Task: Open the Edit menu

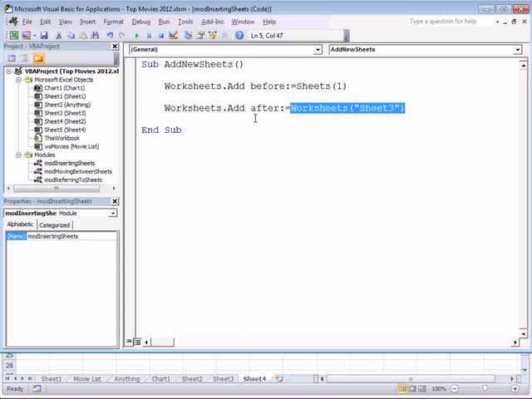Action: pos(45,22)
